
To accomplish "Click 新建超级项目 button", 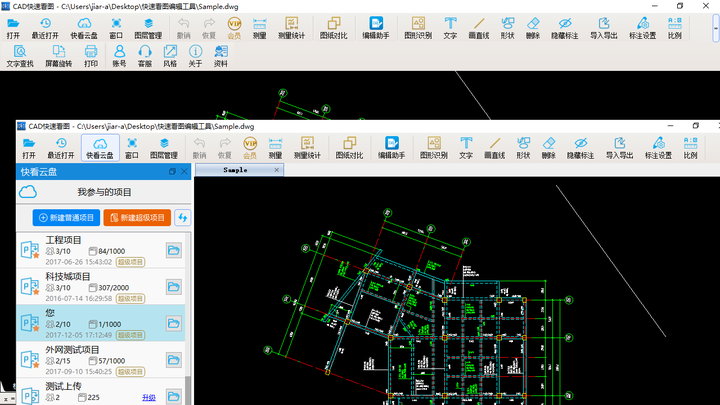I will click(x=137, y=218).
